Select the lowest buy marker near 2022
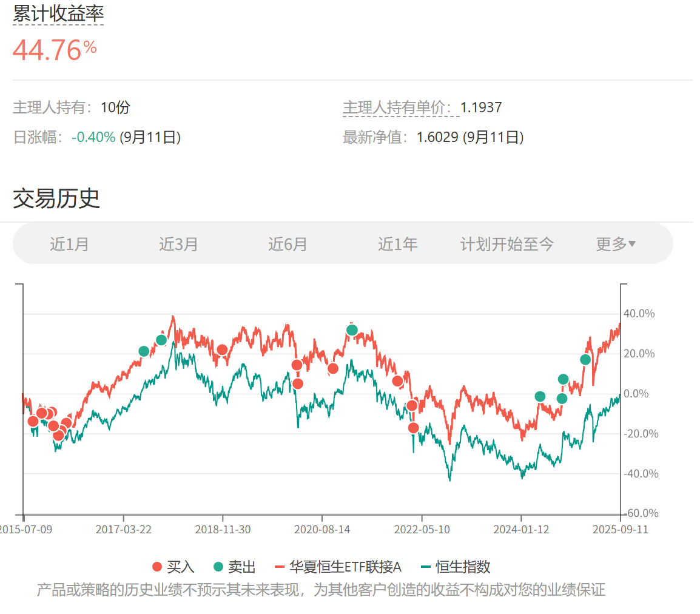Viewport: 700px width, 614px height. point(414,428)
